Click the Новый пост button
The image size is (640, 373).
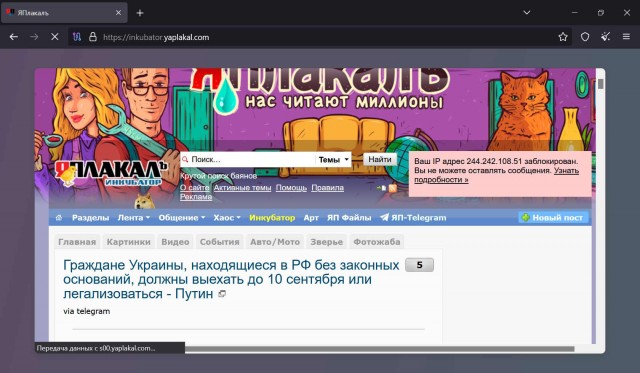553,218
